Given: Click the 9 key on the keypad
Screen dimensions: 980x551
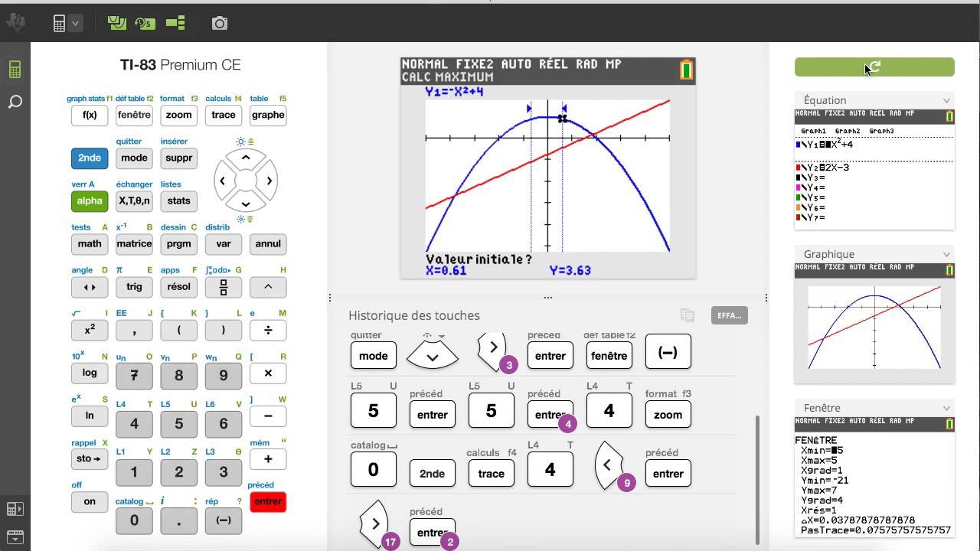Looking at the screenshot, I should point(224,376).
